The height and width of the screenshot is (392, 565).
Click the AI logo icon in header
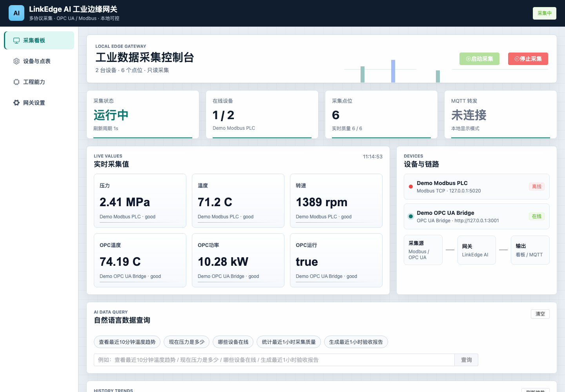point(16,13)
